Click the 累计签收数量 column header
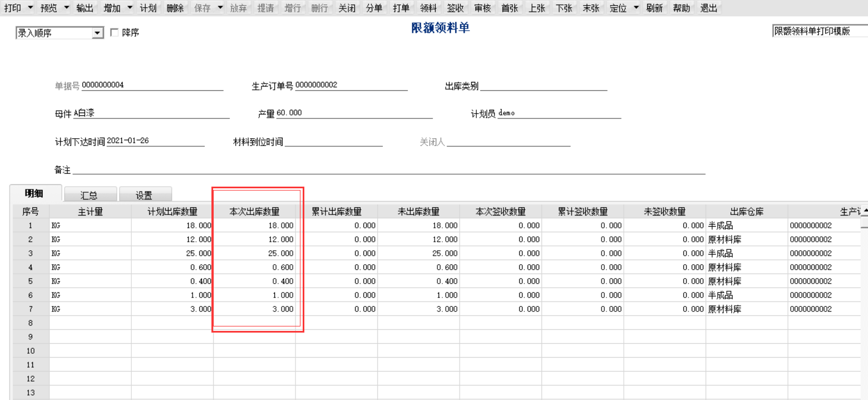This screenshot has width=868, height=400. coord(583,212)
